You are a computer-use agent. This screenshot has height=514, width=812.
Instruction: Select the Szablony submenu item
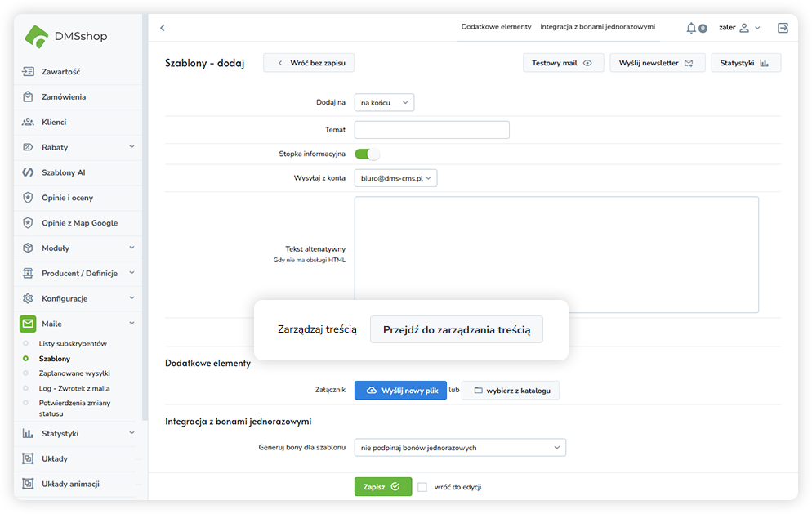point(55,358)
